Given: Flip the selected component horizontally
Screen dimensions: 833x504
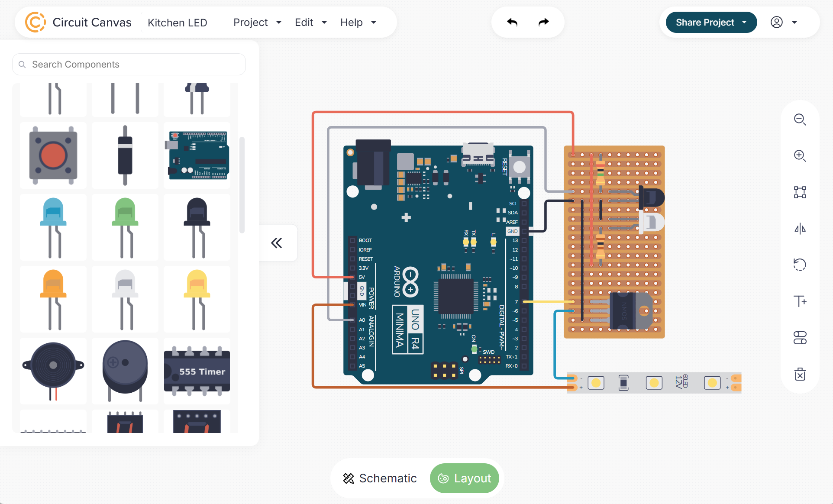Looking at the screenshot, I should [x=800, y=228].
